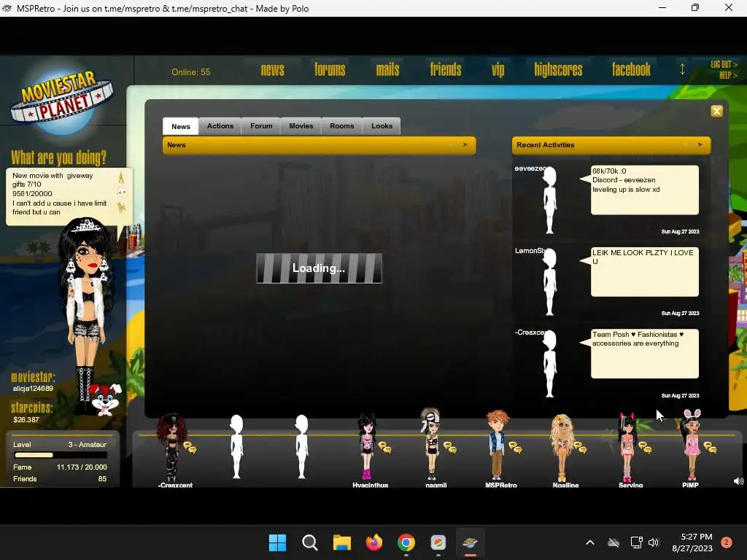747x560 pixels.
Task: Toggle the game sound speaker icon
Action: (x=738, y=481)
